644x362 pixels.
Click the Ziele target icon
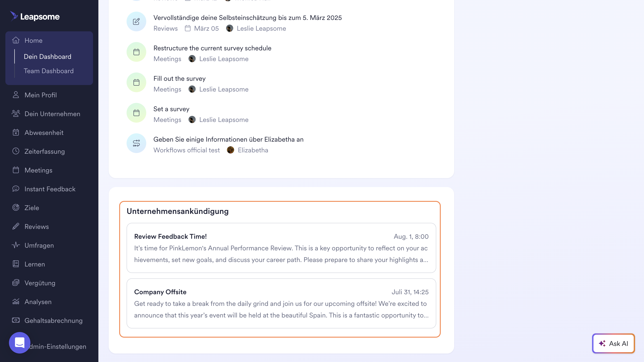click(16, 208)
